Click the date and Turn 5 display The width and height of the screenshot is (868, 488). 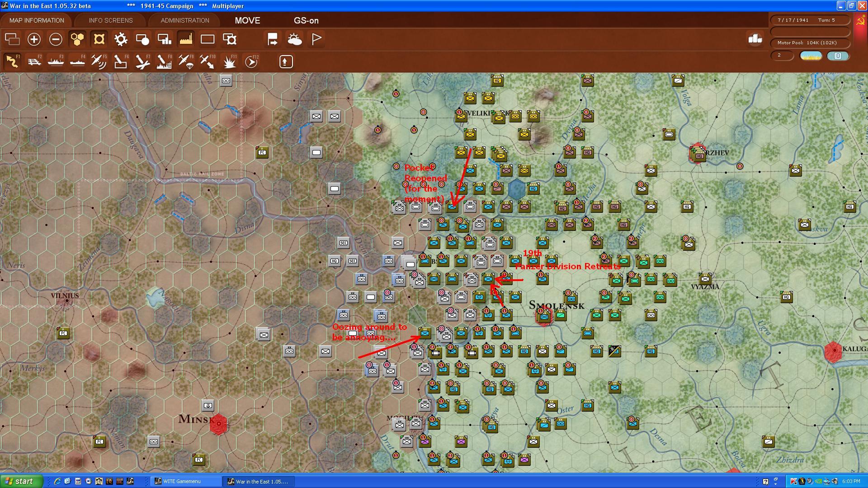tap(810, 20)
